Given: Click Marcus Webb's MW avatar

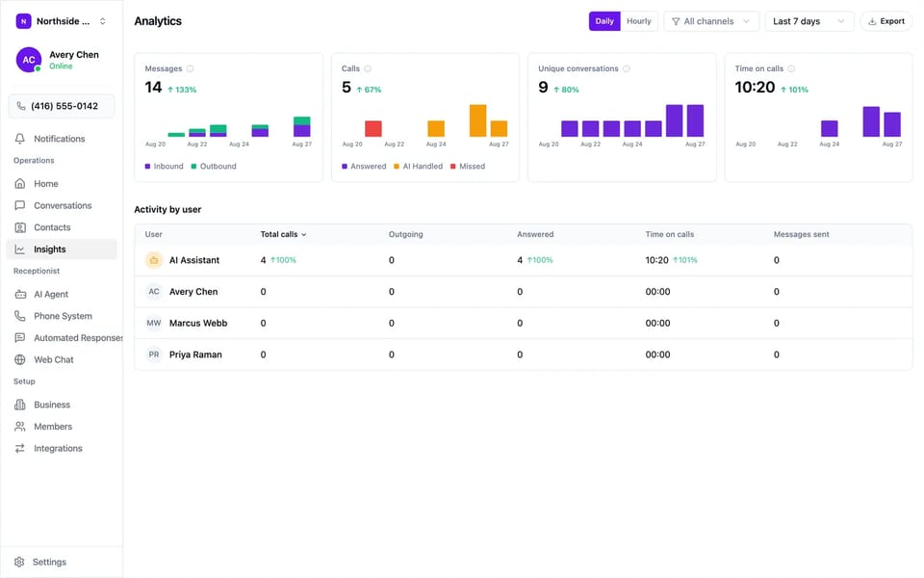Looking at the screenshot, I should (x=154, y=324).
